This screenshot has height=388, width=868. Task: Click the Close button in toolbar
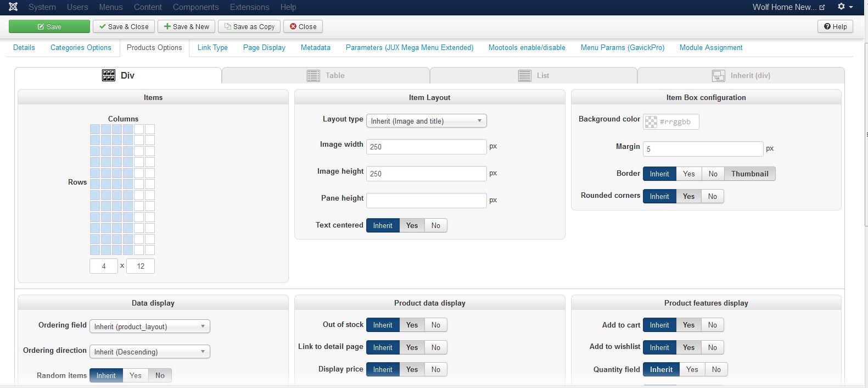click(x=303, y=26)
